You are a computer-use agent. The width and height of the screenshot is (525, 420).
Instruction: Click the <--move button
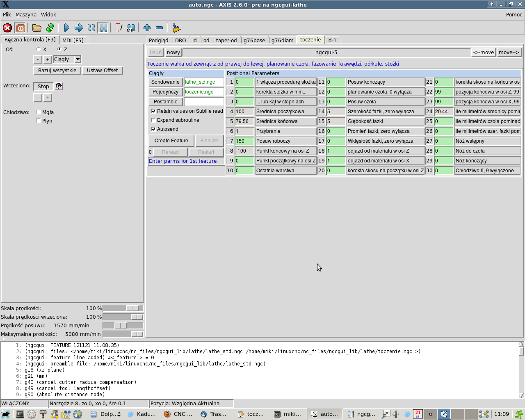pos(484,52)
